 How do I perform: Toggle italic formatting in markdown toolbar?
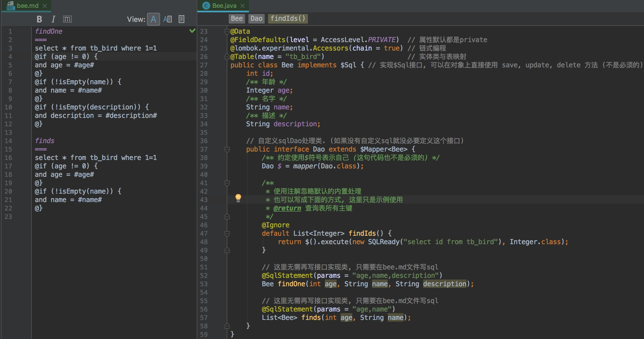click(53, 19)
